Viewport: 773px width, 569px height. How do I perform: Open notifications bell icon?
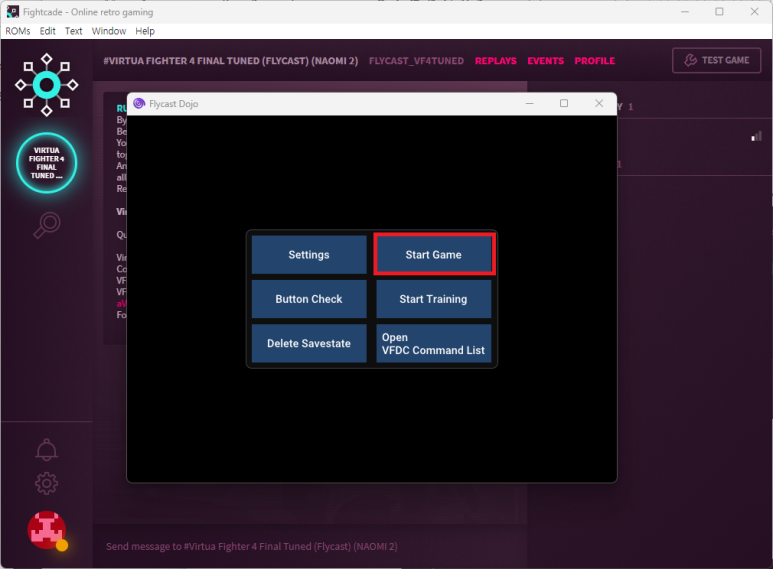coord(46,450)
